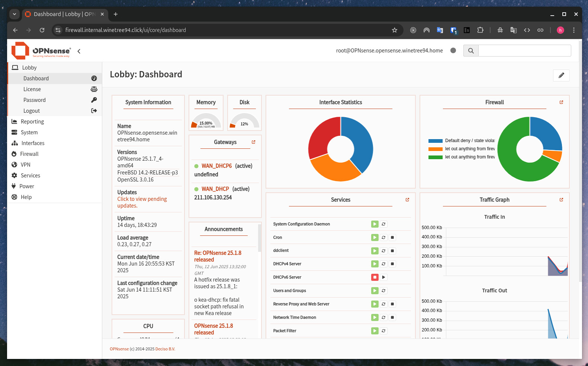Open Re: OPNsense 25.1.8 released announcement
Image resolution: width=588 pixels, height=366 pixels.
pos(218,256)
